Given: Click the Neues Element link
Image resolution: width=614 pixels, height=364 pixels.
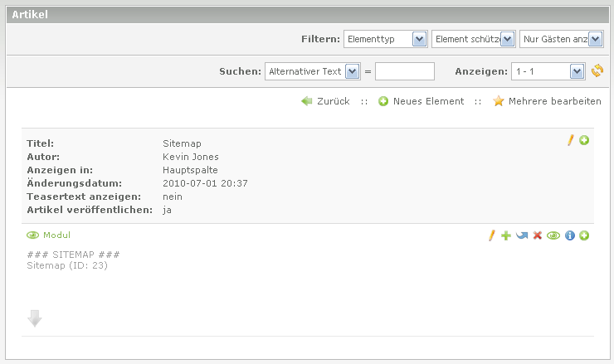Looking at the screenshot, I should click(421, 101).
